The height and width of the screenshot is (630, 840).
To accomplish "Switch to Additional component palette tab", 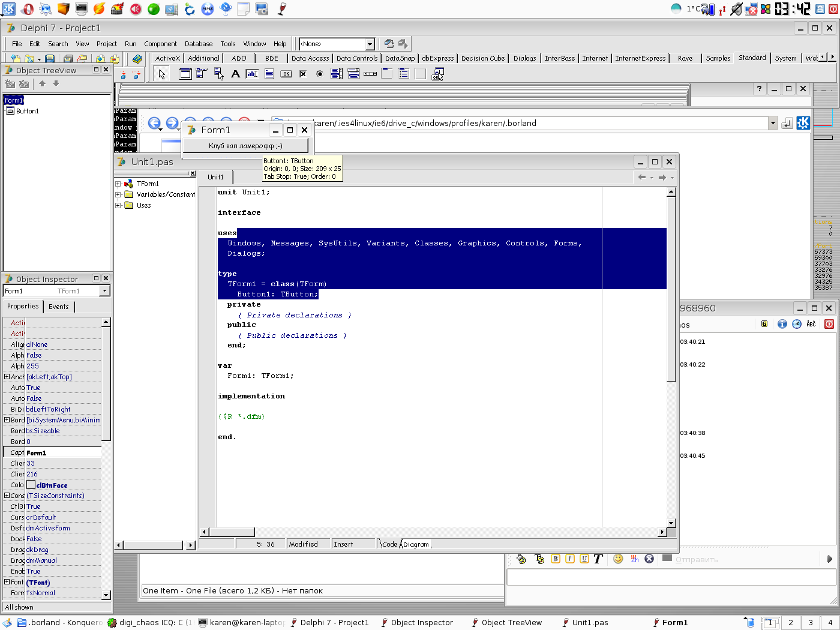I will pos(203,58).
